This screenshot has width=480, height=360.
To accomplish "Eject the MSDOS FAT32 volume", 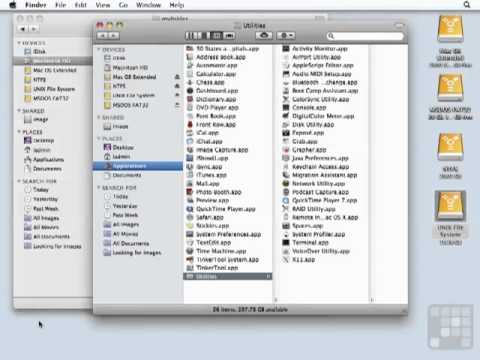I will click(x=177, y=105).
